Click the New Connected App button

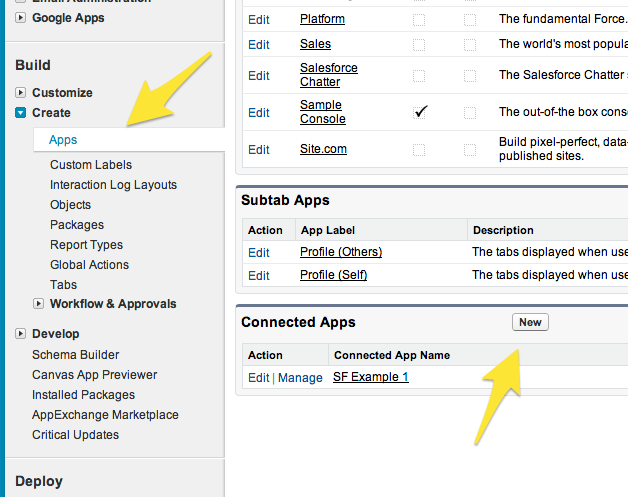530,322
